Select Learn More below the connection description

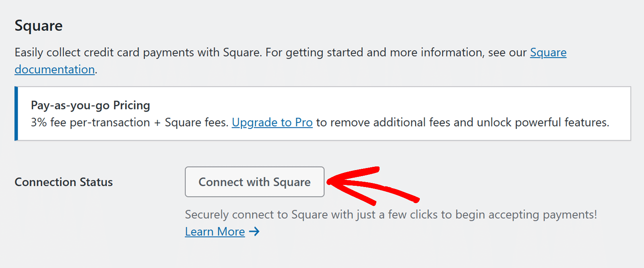click(x=215, y=232)
